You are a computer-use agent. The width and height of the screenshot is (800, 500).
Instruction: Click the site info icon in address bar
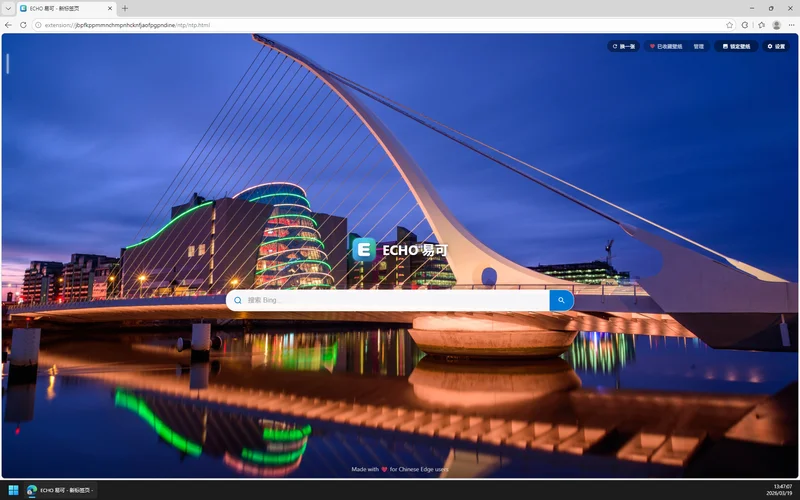click(x=38, y=24)
